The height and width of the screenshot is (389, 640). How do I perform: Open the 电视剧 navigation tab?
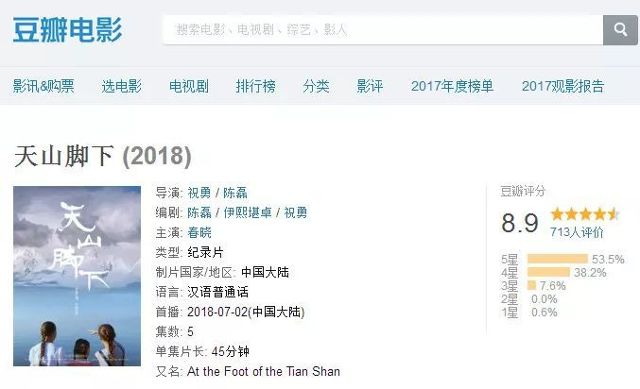pyautogui.click(x=189, y=86)
